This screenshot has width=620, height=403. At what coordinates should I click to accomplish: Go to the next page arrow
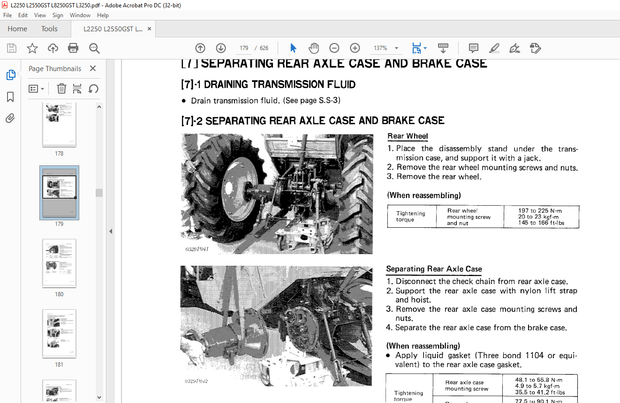coord(221,48)
